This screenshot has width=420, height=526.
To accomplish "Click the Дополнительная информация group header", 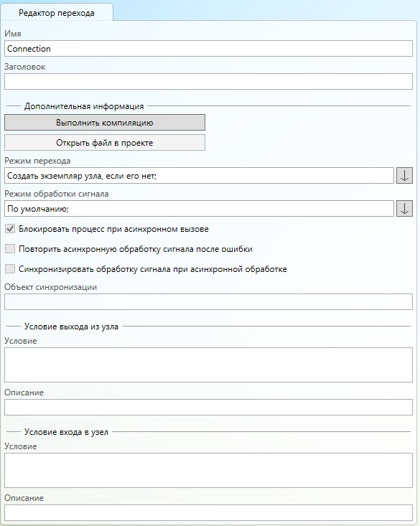I will [x=84, y=106].
